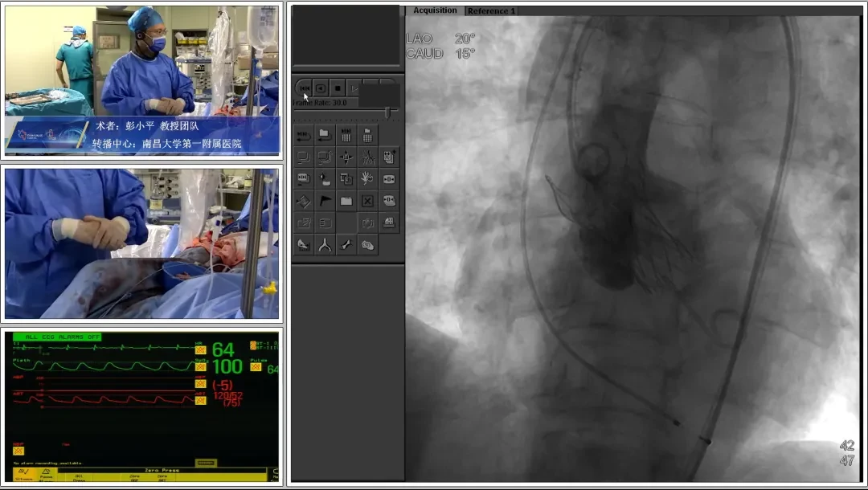Click the ALL ECG ALARMS OFF banner
Screen dimensions: 868x490
(57, 337)
